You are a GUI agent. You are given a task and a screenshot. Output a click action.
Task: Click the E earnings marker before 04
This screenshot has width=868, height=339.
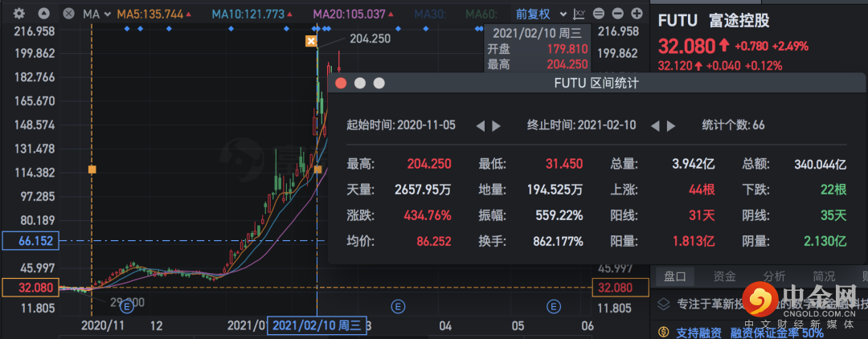point(397,305)
